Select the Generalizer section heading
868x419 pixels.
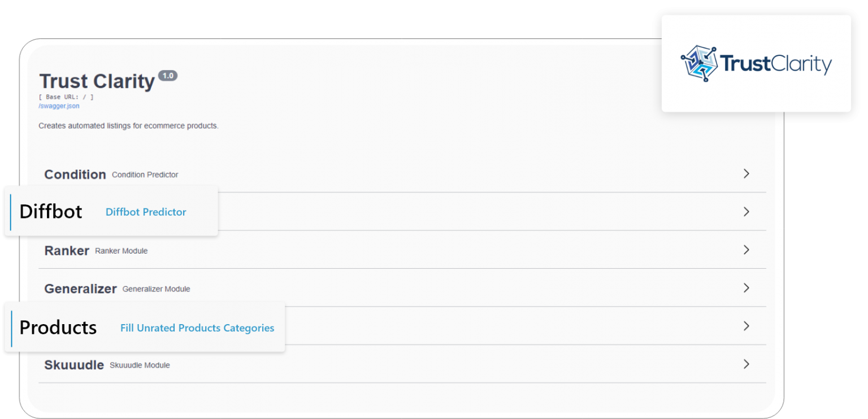(x=80, y=288)
